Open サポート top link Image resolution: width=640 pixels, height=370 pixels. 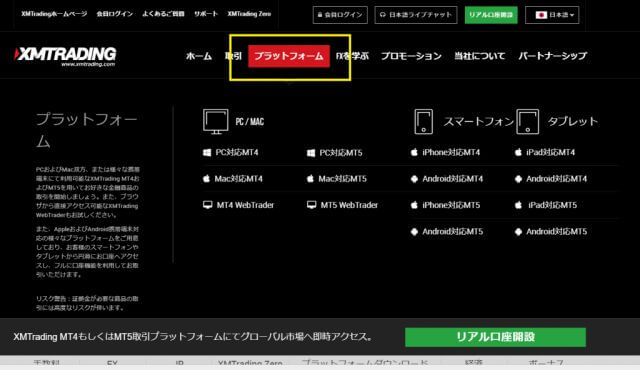tap(206, 14)
